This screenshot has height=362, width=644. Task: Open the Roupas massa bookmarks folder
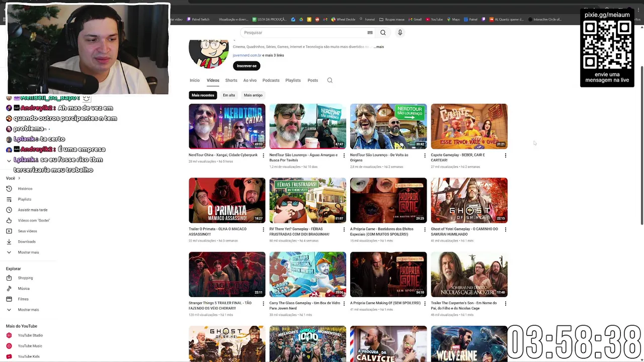tap(392, 20)
